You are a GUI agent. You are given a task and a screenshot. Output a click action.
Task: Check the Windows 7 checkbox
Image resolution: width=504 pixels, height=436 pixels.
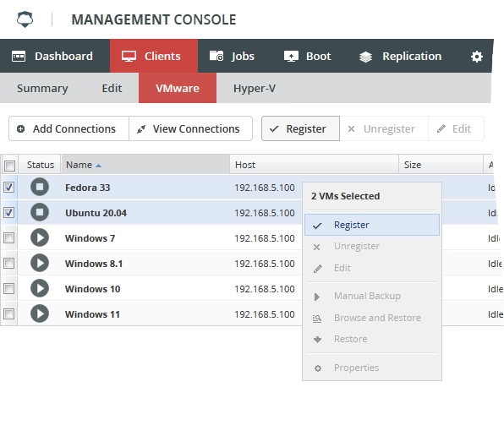[8, 238]
